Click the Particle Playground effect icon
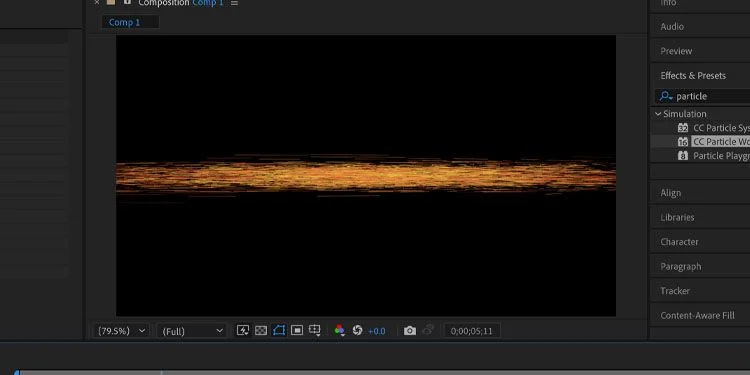The width and height of the screenshot is (750, 375). coord(683,155)
